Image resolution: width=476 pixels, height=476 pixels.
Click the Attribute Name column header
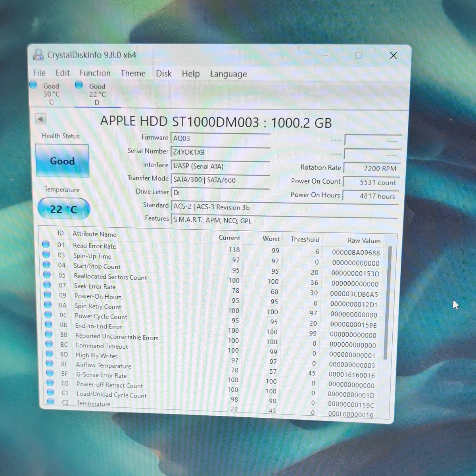[x=94, y=234]
